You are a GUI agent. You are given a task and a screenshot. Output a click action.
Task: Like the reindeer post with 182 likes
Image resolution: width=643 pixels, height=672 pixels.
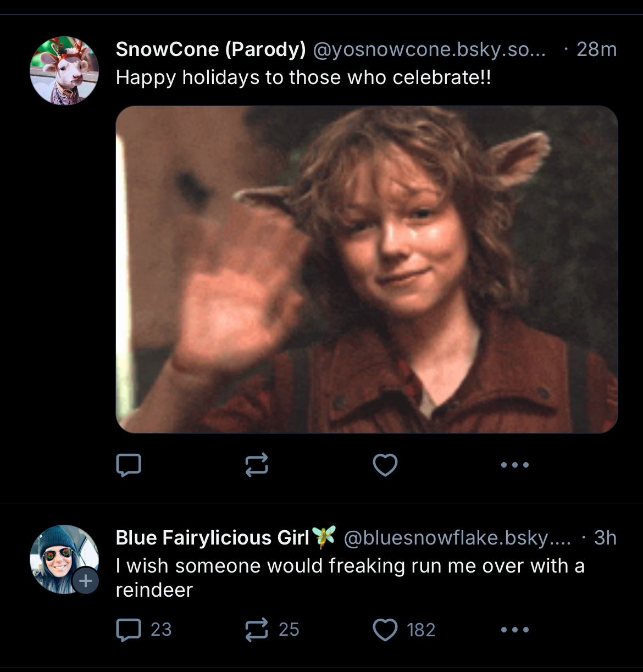pyautogui.click(x=385, y=630)
